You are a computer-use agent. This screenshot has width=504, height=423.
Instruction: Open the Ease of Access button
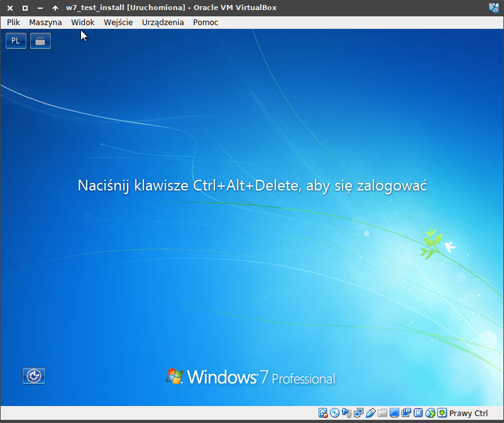pyautogui.click(x=34, y=376)
